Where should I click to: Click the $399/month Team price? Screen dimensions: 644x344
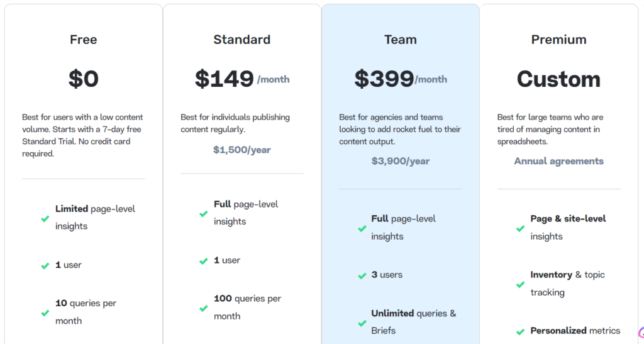(x=401, y=79)
